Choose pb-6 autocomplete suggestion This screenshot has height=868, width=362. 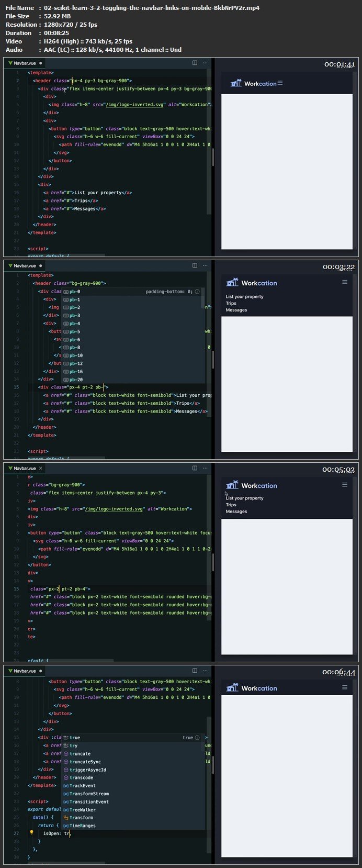(x=132, y=339)
